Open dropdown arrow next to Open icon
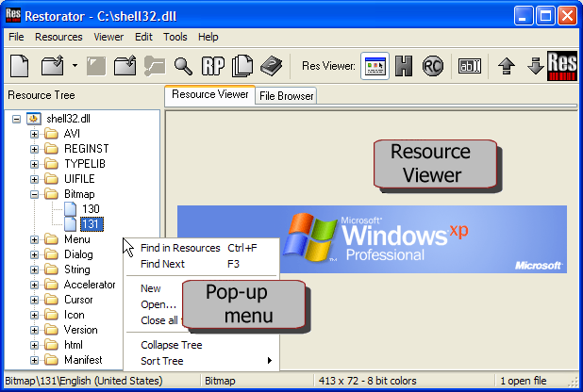 click(75, 66)
